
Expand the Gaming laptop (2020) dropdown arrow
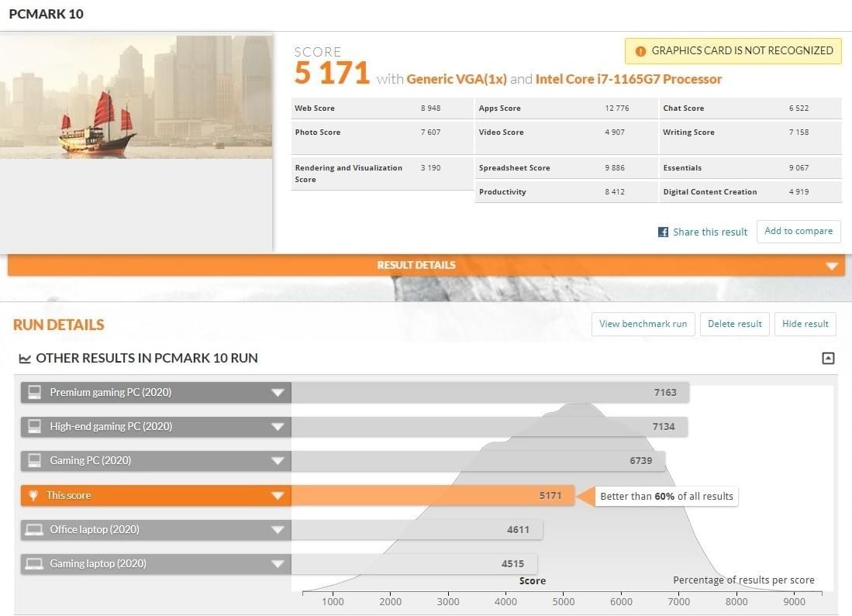coord(278,564)
